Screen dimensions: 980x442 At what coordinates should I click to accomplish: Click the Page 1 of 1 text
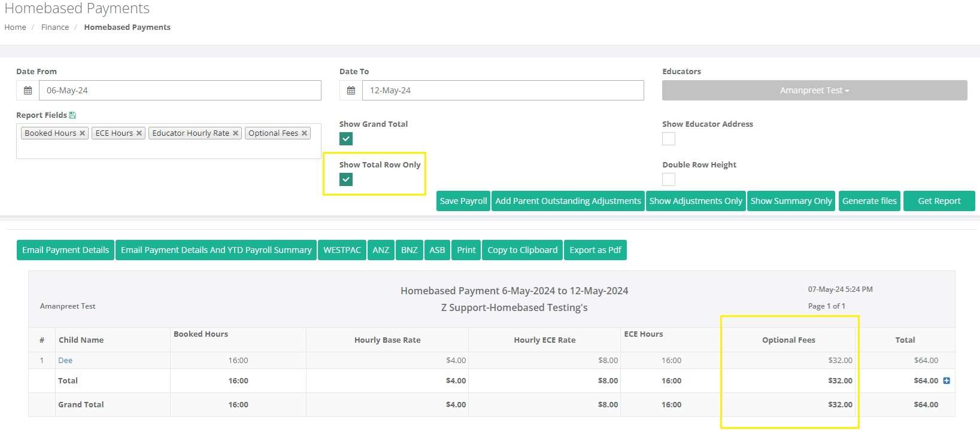pyautogui.click(x=827, y=306)
